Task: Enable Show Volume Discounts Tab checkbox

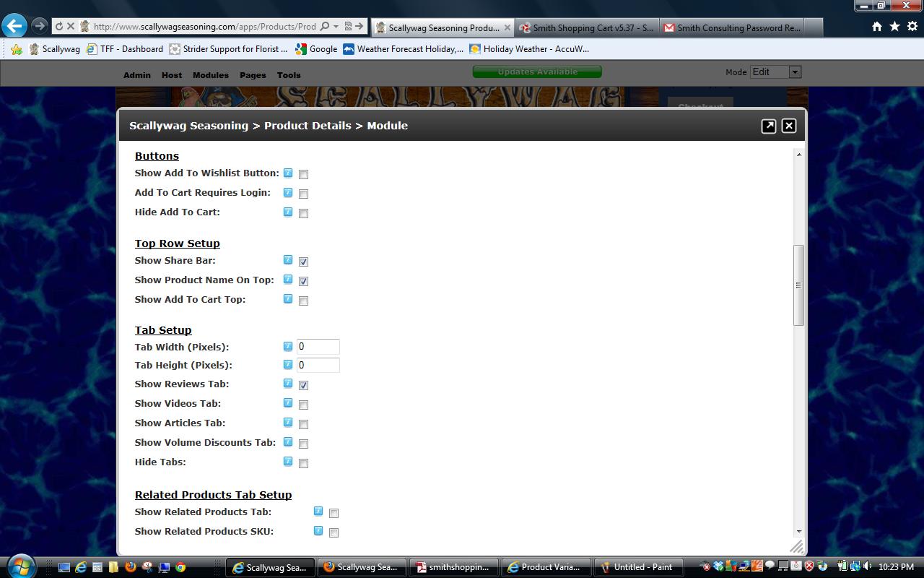Action: coord(303,444)
